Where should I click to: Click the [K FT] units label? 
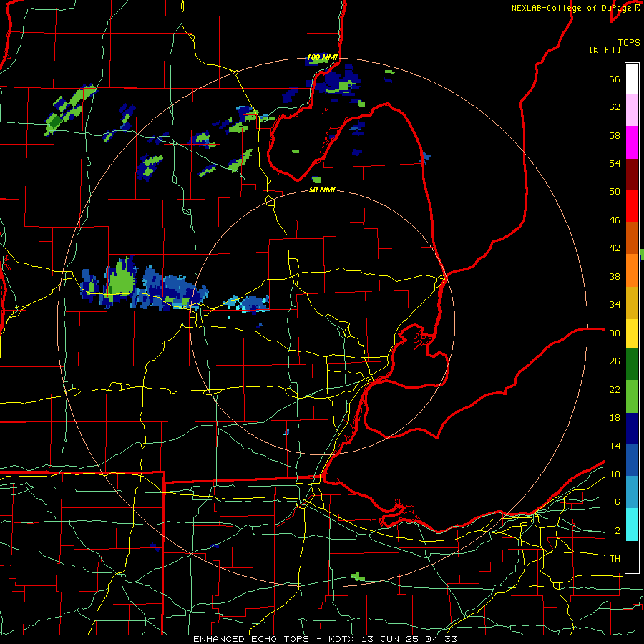coord(605,49)
